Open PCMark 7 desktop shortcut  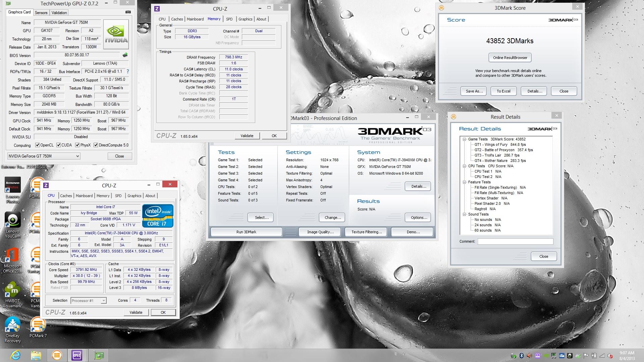pyautogui.click(x=38, y=327)
